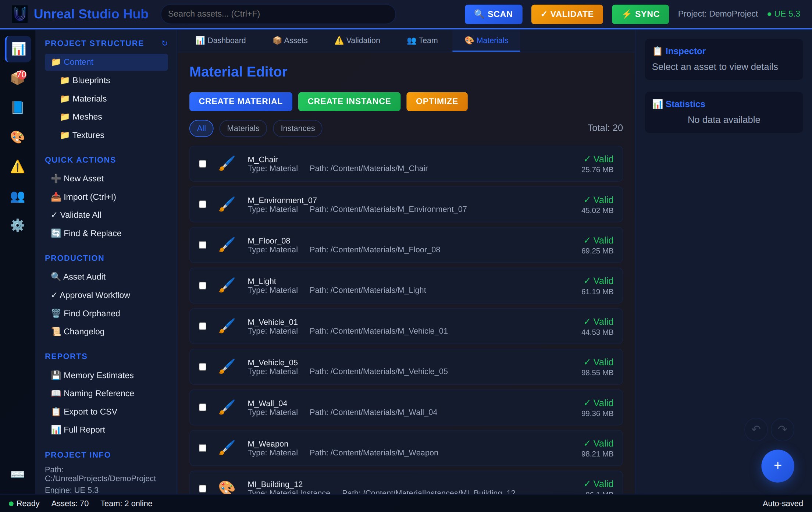Open the warning triangle icon in sidebar rail
Image resolution: width=812 pixels, height=512 pixels.
coord(18,167)
